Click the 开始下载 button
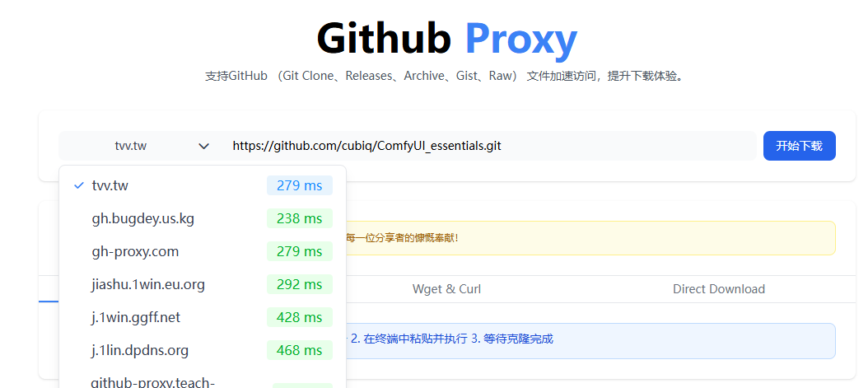The width and height of the screenshot is (868, 388). pyautogui.click(x=799, y=146)
